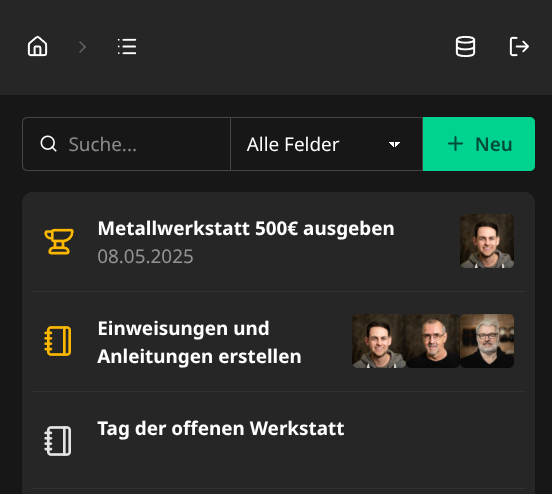This screenshot has width=552, height=494.
Task: Click the logout icon
Action: [x=519, y=46]
